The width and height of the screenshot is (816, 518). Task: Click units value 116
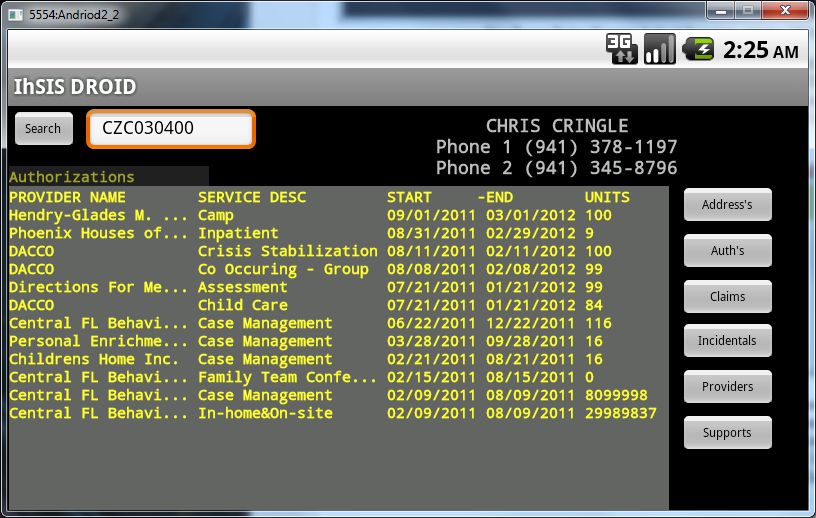[598, 323]
